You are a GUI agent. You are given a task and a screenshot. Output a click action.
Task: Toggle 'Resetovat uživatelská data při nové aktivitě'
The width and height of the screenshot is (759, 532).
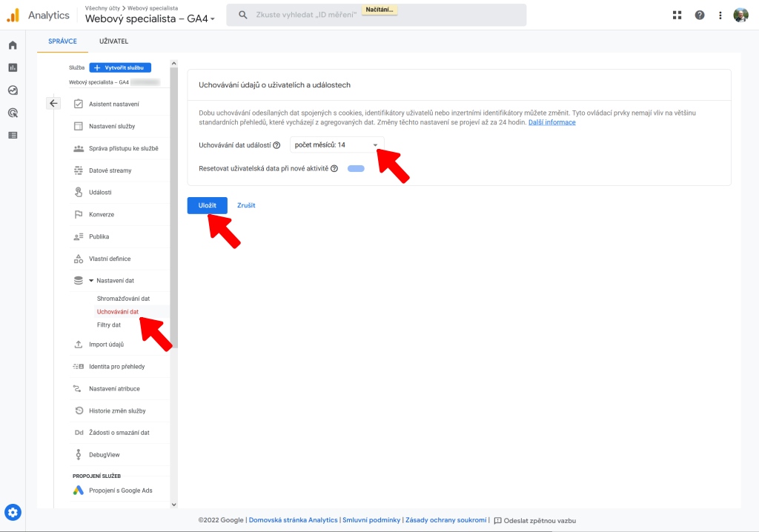(x=356, y=168)
